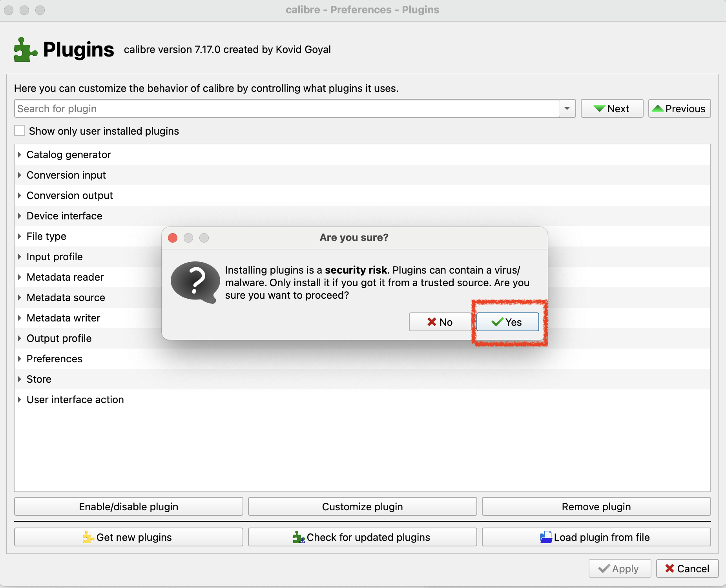
Task: Go to Previous search match
Action: [679, 109]
